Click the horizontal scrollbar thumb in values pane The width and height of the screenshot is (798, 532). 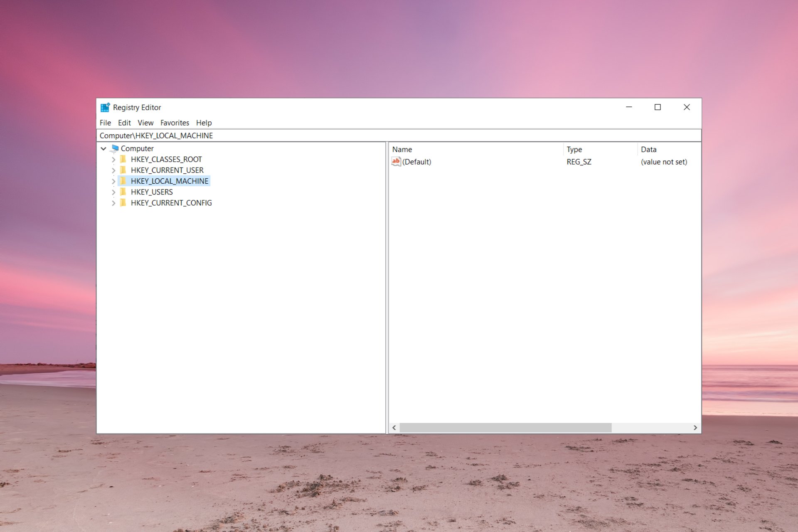pos(505,428)
